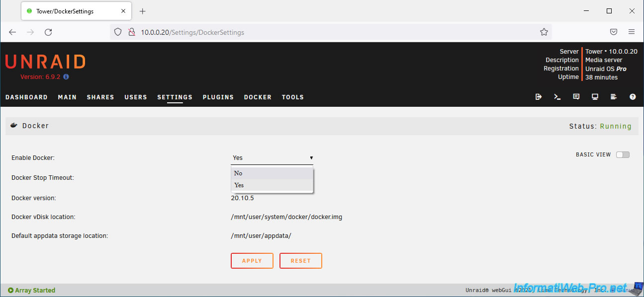Image resolution: width=644 pixels, height=297 pixels.
Task: Switch to the Docker menu tab
Action: [258, 97]
